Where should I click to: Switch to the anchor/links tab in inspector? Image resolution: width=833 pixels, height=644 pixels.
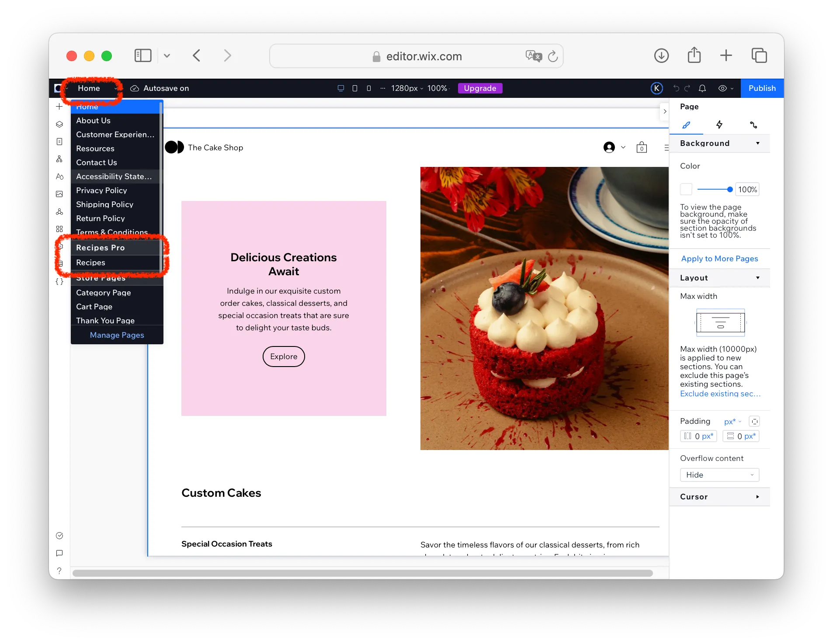tap(753, 125)
